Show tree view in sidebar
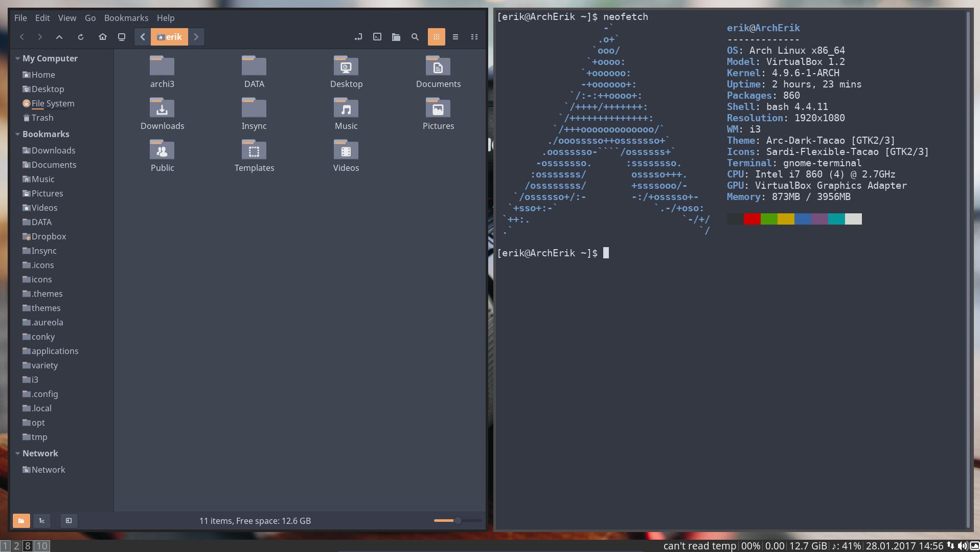 tap(42, 521)
